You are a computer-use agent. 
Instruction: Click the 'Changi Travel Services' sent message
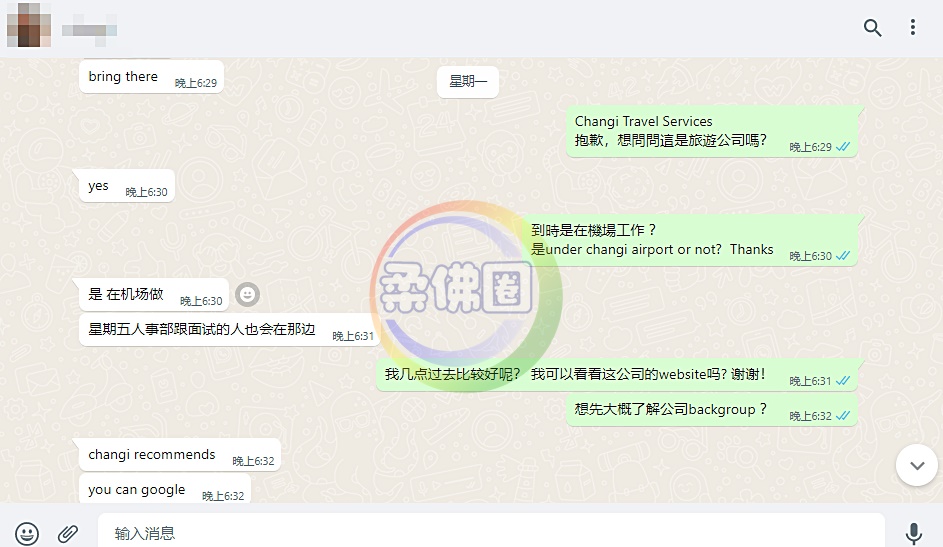(711, 132)
